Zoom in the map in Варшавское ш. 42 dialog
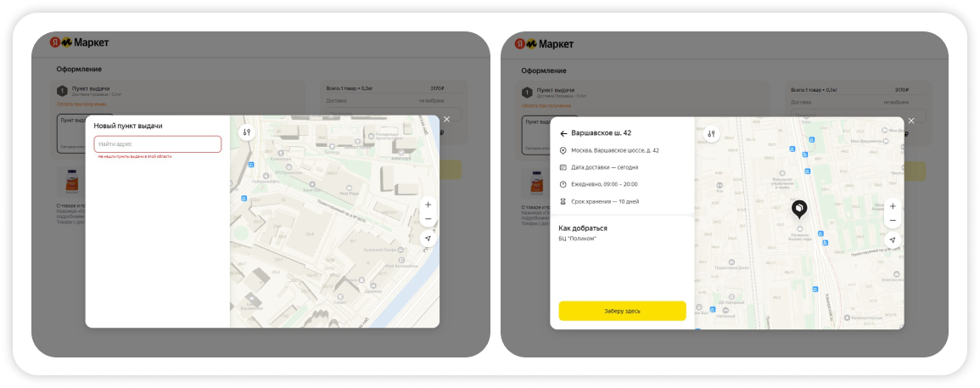 pos(893,206)
